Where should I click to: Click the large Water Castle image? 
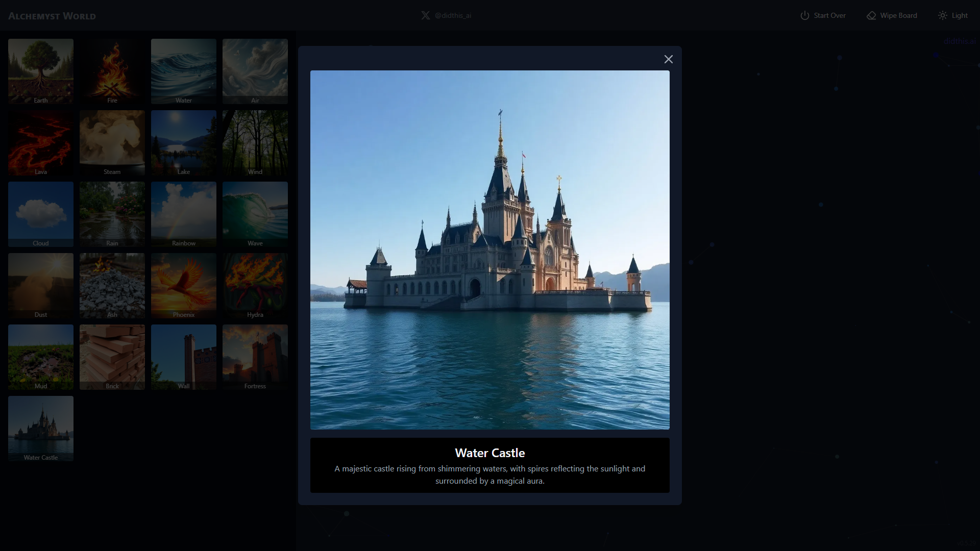[490, 250]
